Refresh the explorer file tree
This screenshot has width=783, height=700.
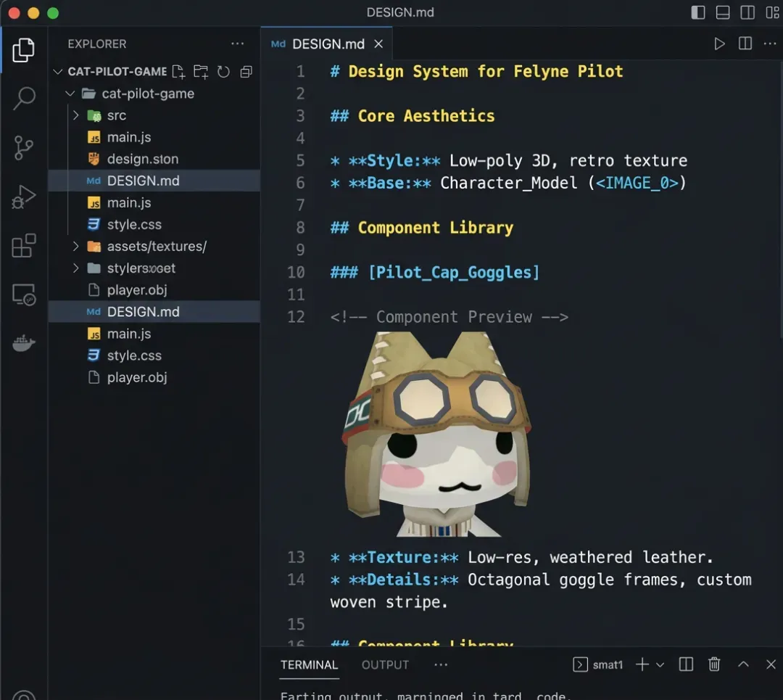[x=223, y=72]
